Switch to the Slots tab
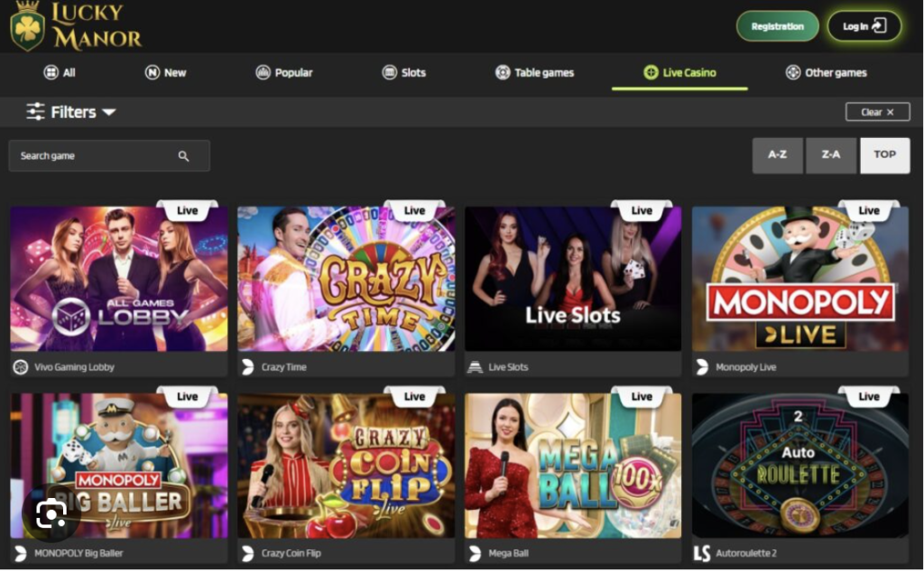 (x=403, y=72)
